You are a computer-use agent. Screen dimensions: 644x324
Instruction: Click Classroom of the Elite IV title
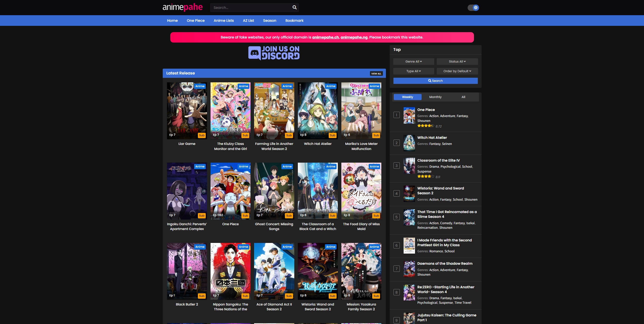(439, 160)
